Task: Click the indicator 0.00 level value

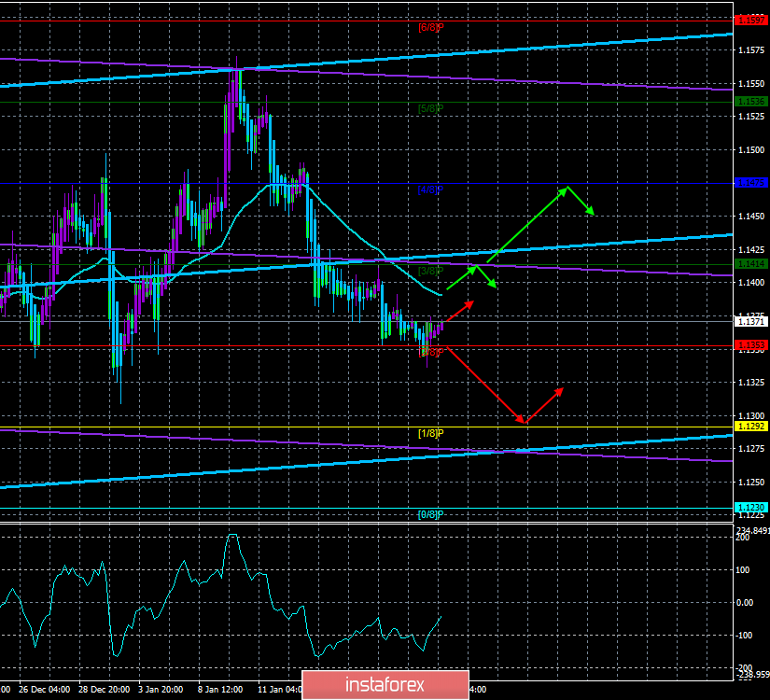Action: (745, 603)
